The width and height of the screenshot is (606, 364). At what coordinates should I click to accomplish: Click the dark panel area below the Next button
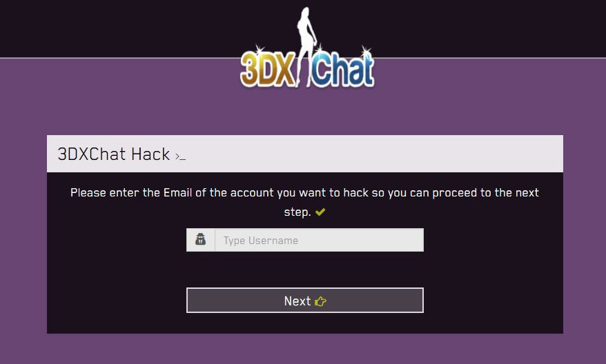point(305,323)
